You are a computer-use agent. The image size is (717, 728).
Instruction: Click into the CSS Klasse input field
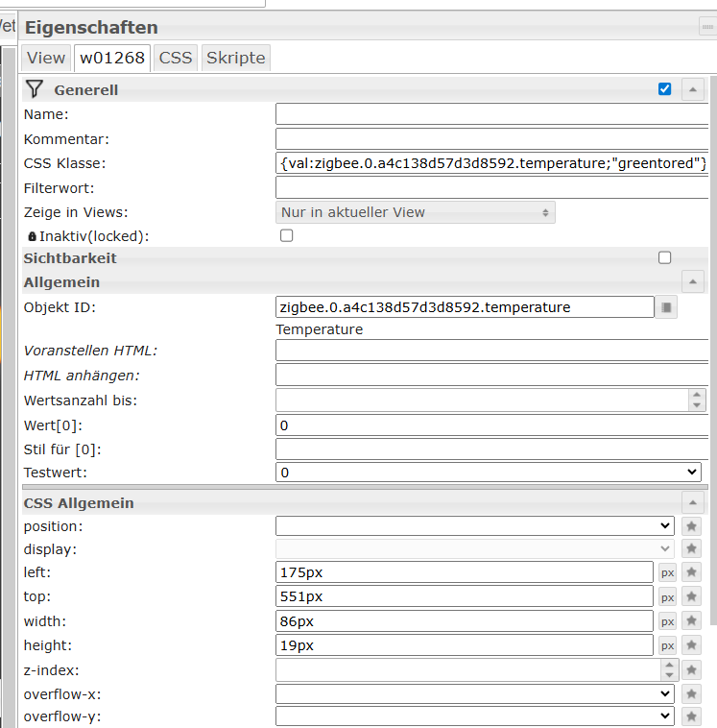coord(490,163)
